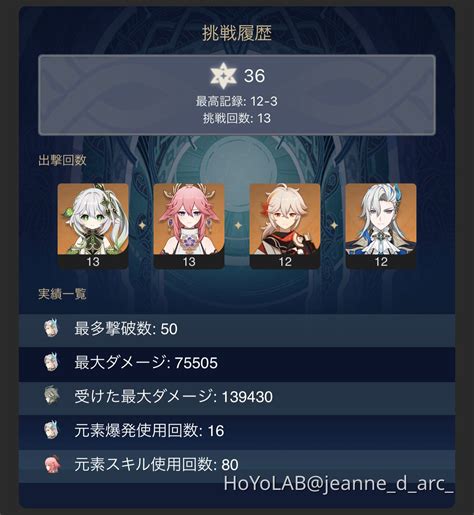This screenshot has height=515, width=474.
Task: Click Neuvillette avatar icon beside 元素爆発使用回数
Action: point(52,430)
